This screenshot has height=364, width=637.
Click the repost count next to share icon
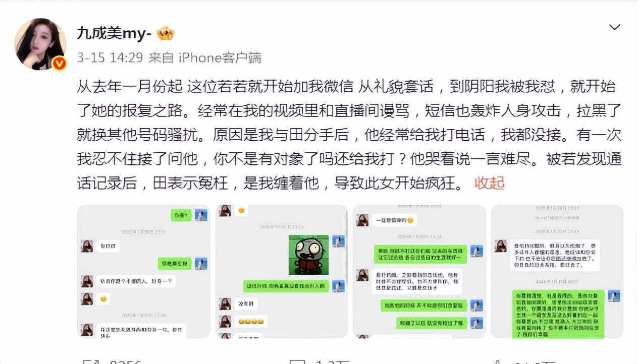click(x=125, y=361)
